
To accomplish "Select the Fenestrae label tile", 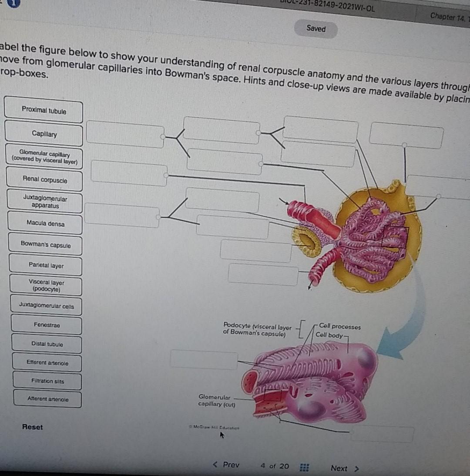I will [47, 324].
